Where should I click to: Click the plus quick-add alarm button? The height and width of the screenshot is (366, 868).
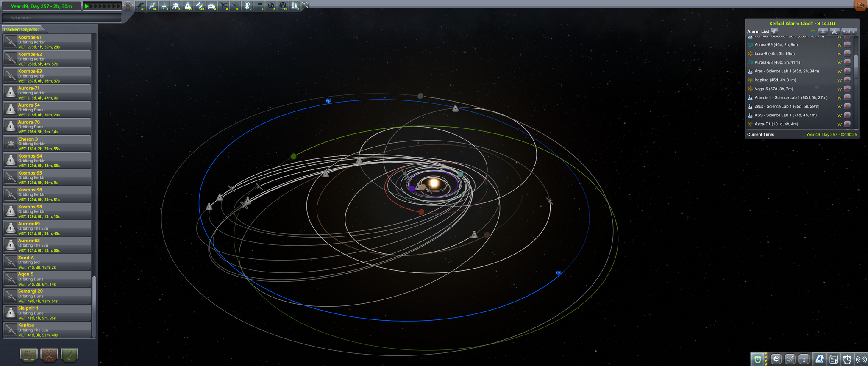[854, 31]
